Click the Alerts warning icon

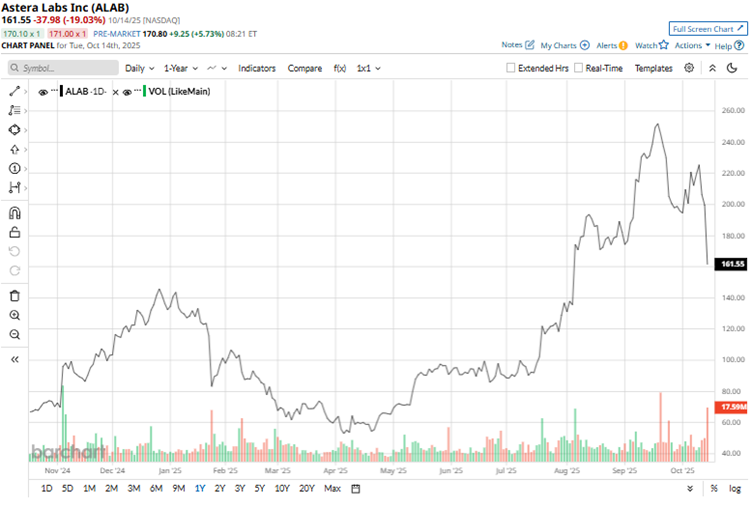[x=623, y=46]
